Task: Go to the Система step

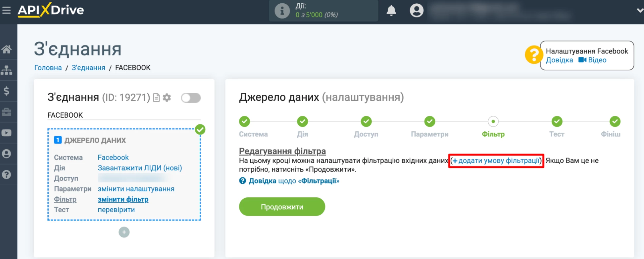Action: click(x=245, y=122)
